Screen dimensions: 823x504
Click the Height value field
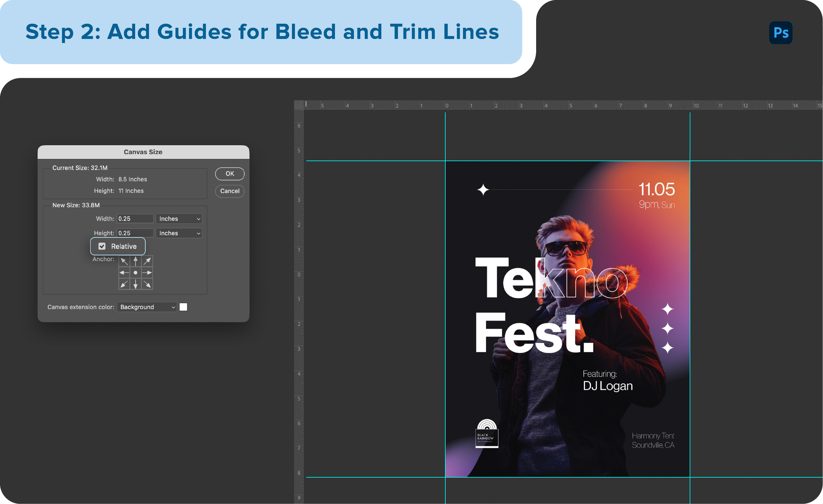[x=135, y=233]
